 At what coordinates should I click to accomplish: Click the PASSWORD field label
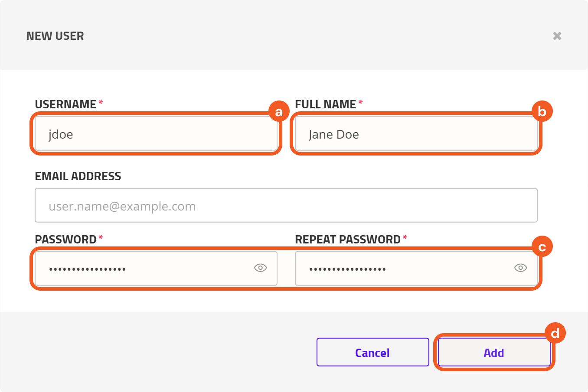[x=65, y=240]
